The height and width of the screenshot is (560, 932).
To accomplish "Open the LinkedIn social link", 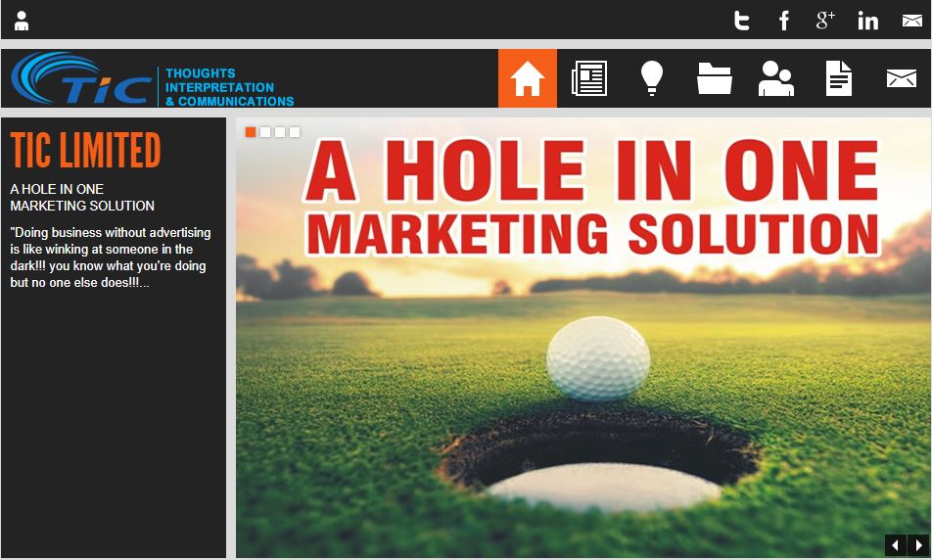I will click(868, 21).
